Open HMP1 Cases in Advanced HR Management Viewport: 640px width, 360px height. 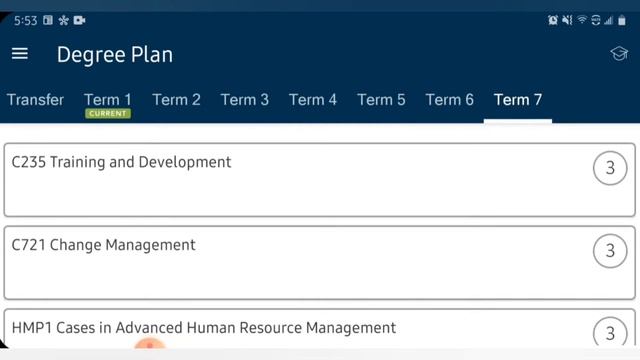(320, 329)
